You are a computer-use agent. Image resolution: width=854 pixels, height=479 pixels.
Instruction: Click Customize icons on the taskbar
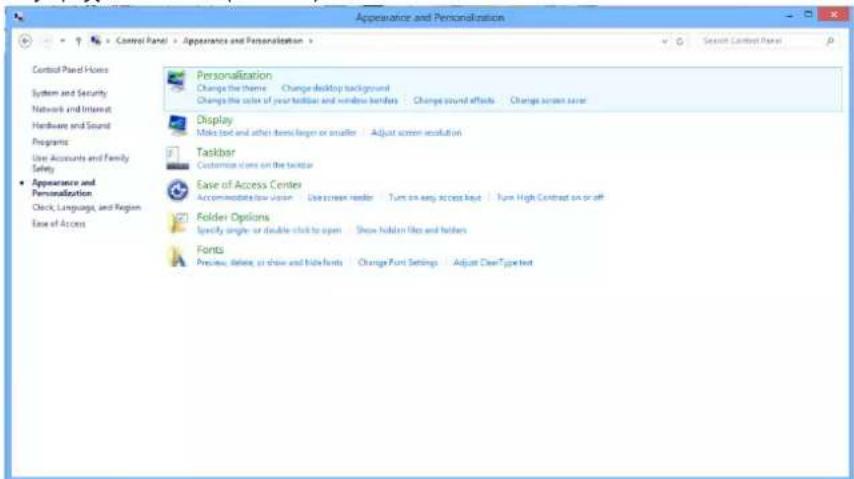(255, 165)
